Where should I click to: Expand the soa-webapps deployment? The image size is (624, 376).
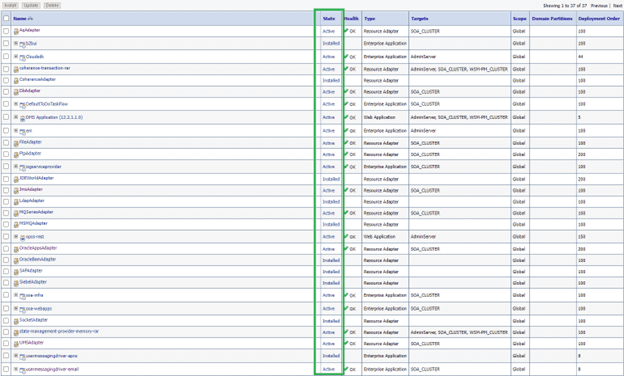click(16, 308)
